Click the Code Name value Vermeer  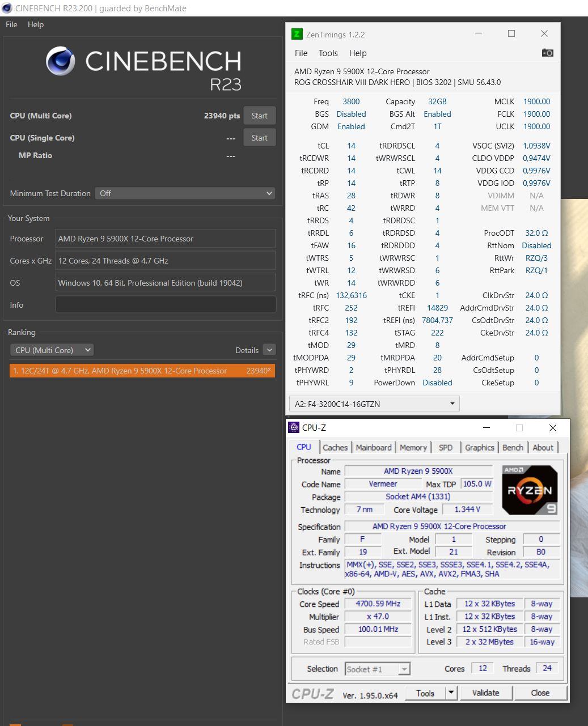click(383, 484)
